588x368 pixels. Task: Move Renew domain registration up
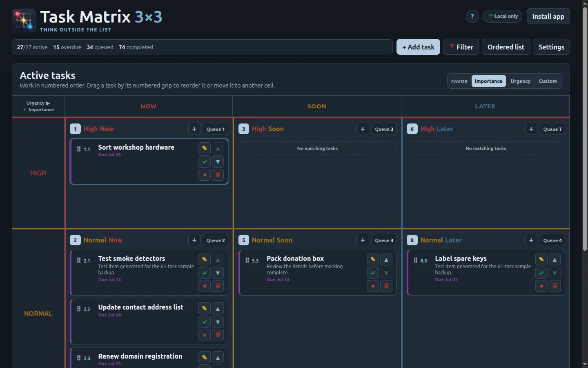(218, 357)
